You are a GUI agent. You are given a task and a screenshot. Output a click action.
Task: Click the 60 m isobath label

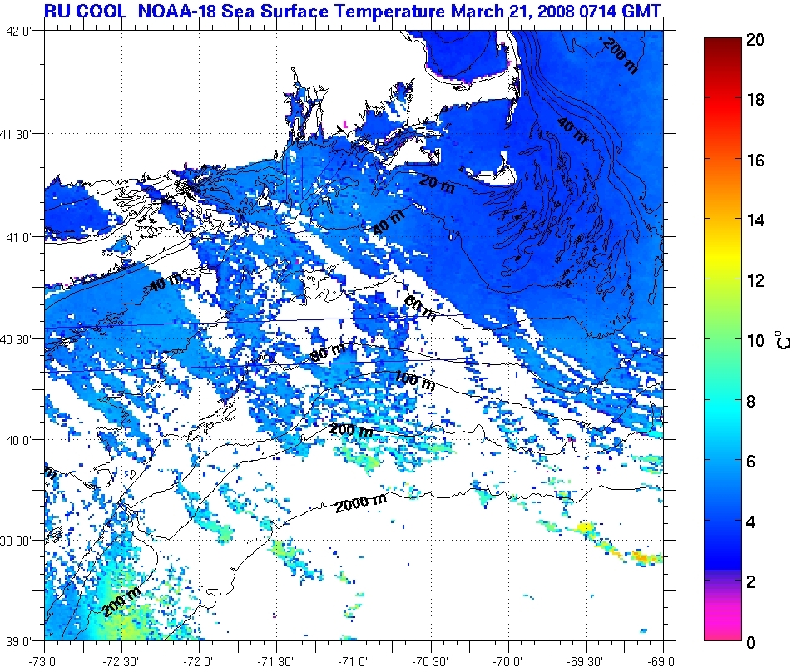pyautogui.click(x=420, y=308)
